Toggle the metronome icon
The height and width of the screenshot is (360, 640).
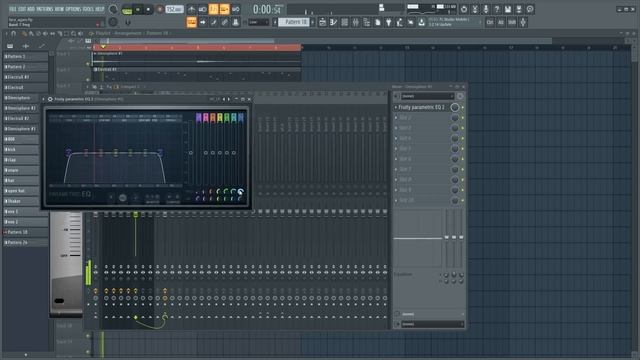(191, 9)
